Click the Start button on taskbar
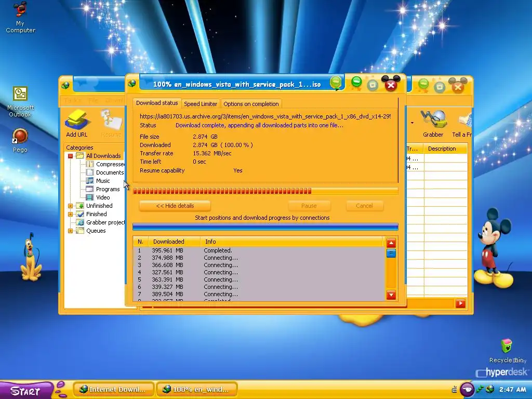This screenshot has width=532, height=399. [x=26, y=390]
